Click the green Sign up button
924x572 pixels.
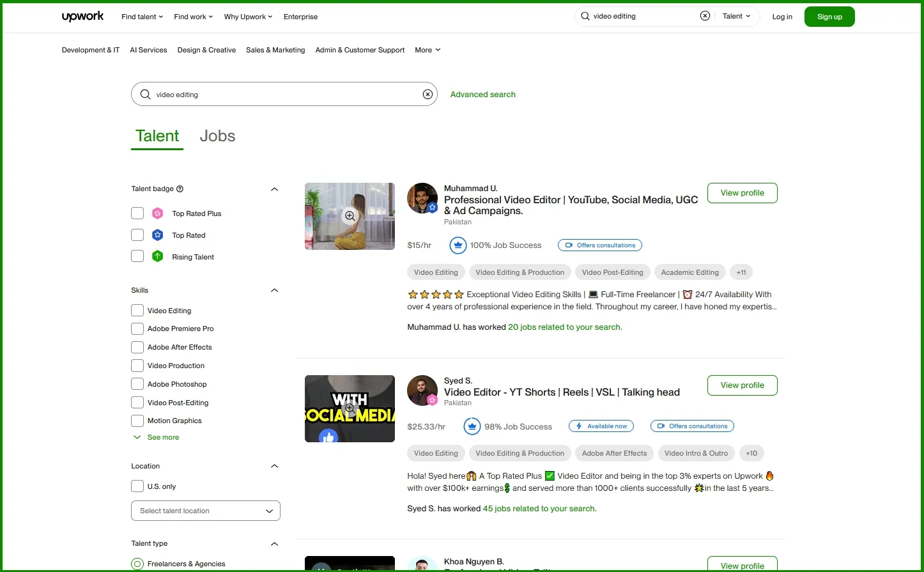(x=829, y=17)
